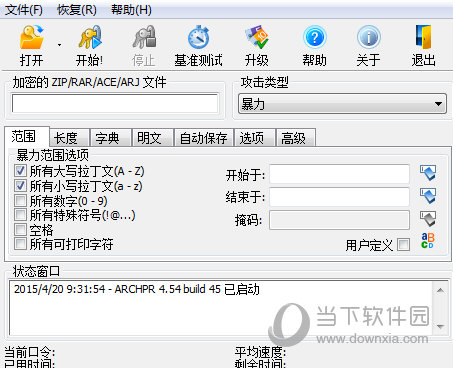Open the 帮助(H) menu
The height and width of the screenshot is (368, 453).
click(131, 10)
